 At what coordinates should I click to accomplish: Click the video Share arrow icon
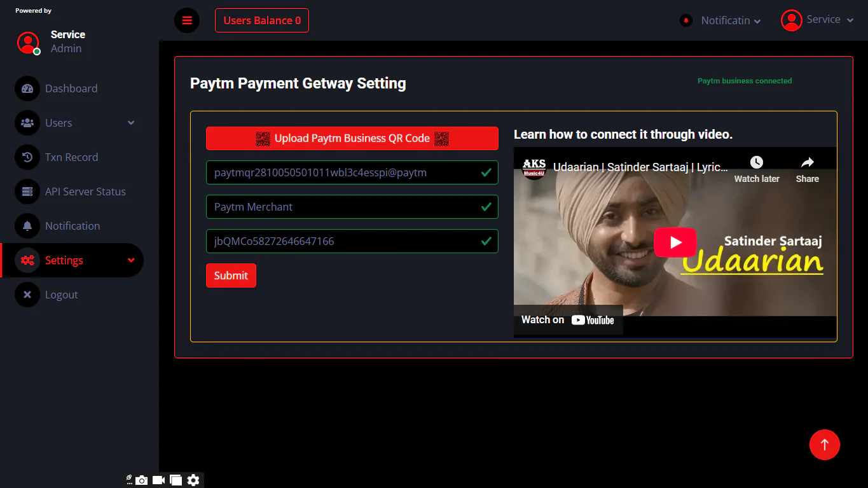[807, 162]
